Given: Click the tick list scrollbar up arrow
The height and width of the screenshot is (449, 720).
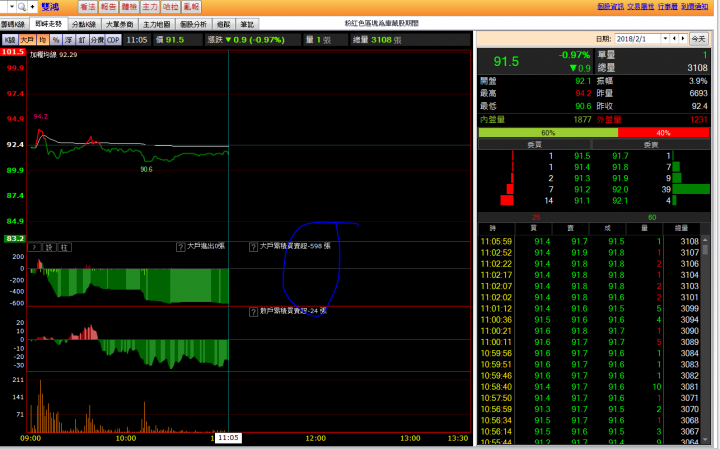Looking at the screenshot, I should point(706,240).
